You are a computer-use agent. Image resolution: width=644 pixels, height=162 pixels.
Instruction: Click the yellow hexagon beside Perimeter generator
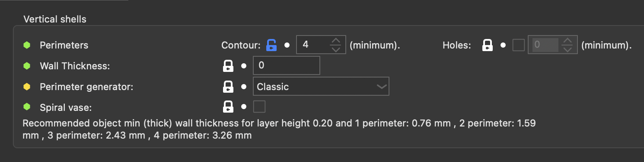[x=27, y=87]
